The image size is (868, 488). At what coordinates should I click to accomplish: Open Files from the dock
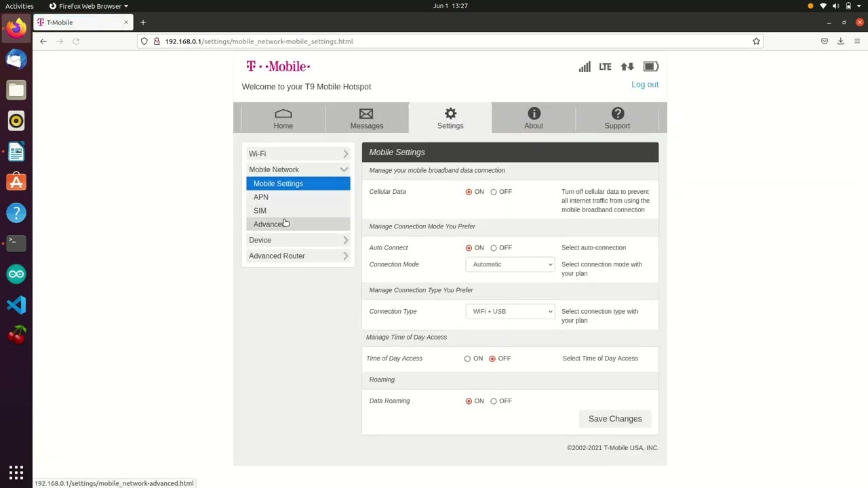(16, 90)
